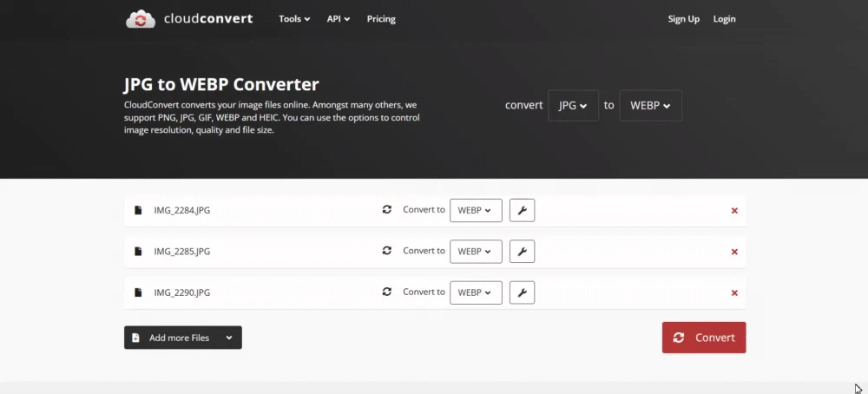Remove IMG_2285.JPG with the red X
Viewport: 868px width, 394px height.
(x=734, y=252)
